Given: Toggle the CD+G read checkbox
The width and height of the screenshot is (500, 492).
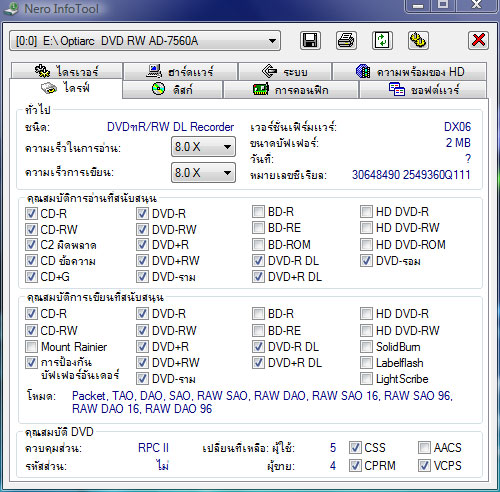Looking at the screenshot, I should 31,277.
